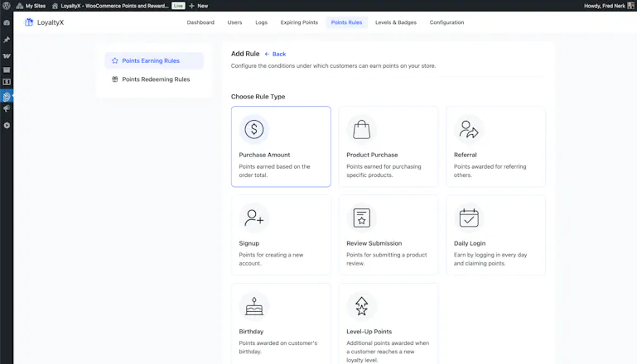This screenshot has width=637, height=364.
Task: Click the LoyaltyX gift logo icon
Action: click(x=29, y=22)
